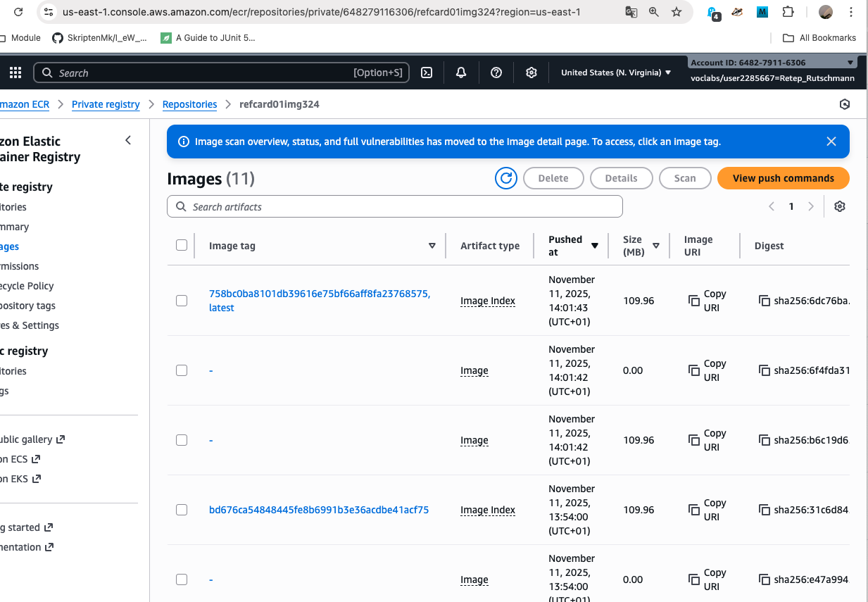
Task: Click the browser address bar URL
Action: click(x=321, y=12)
